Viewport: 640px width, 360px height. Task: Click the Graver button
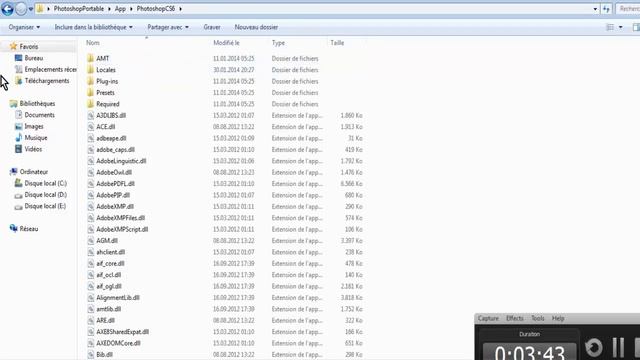tap(212, 27)
